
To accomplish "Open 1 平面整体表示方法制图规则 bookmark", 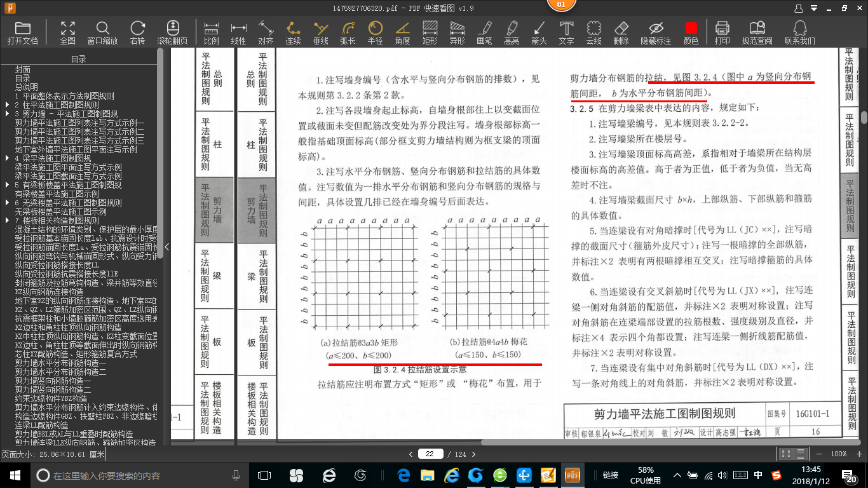I will tap(64, 96).
